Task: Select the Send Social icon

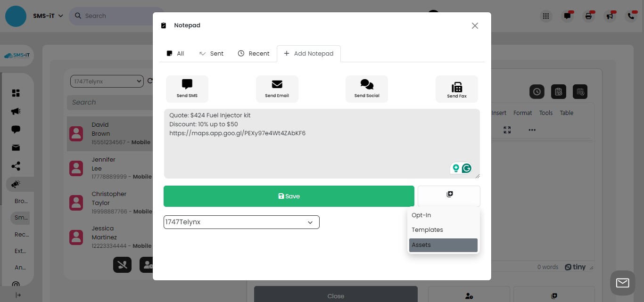Action: (366, 89)
